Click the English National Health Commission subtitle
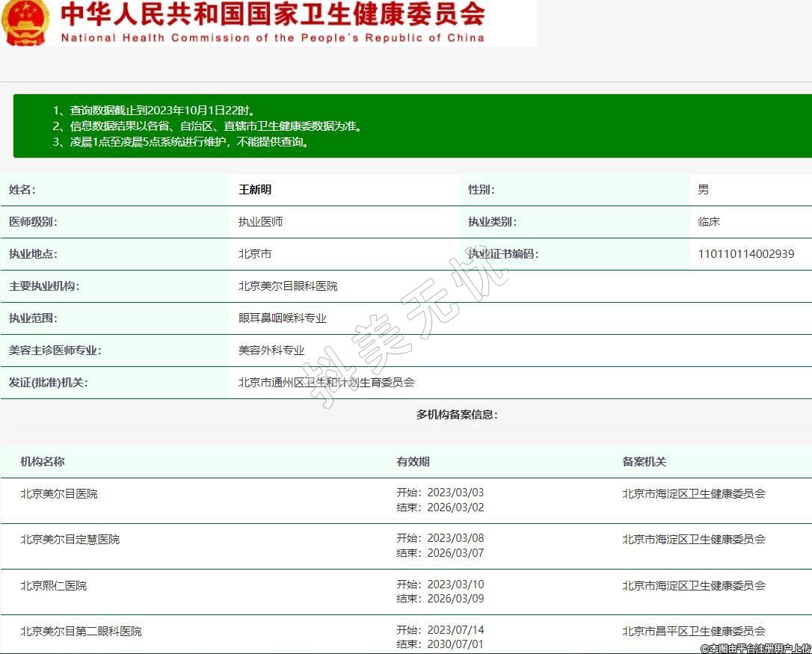Screen dimensions: 812x654 [x=272, y=37]
